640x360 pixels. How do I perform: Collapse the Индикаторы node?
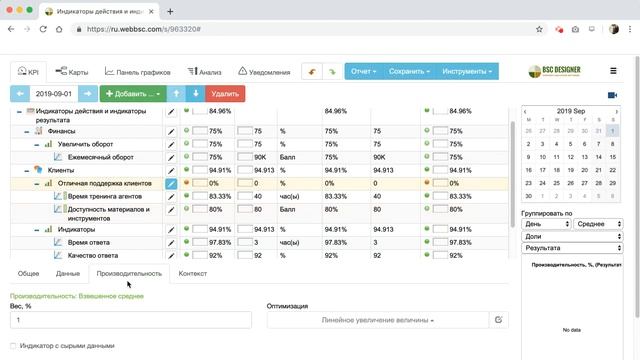click(x=37, y=230)
